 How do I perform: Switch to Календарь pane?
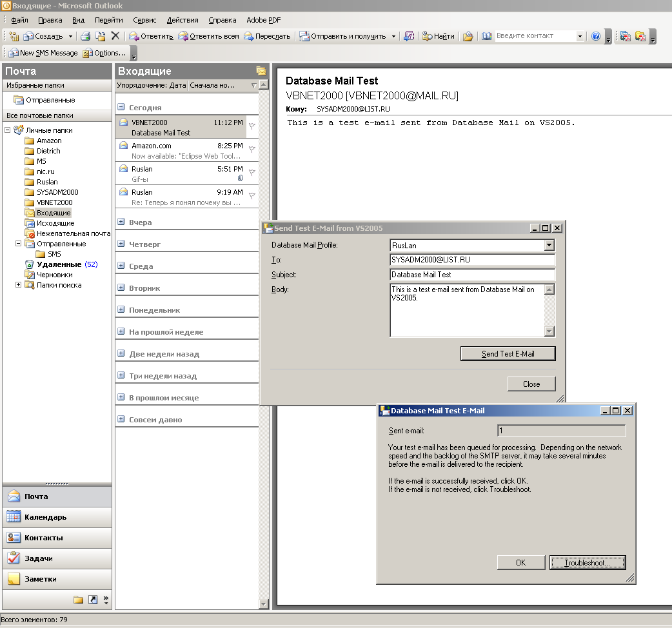[57, 517]
